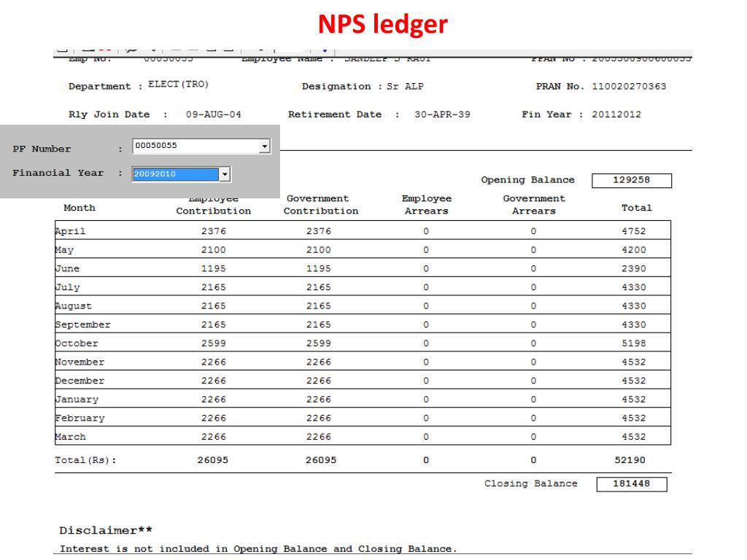Click Retirement Date value 30-APR-39

click(x=442, y=114)
